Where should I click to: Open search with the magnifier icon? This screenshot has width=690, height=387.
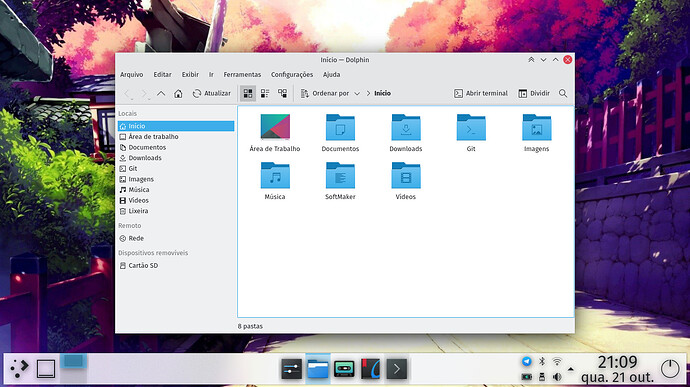[563, 93]
